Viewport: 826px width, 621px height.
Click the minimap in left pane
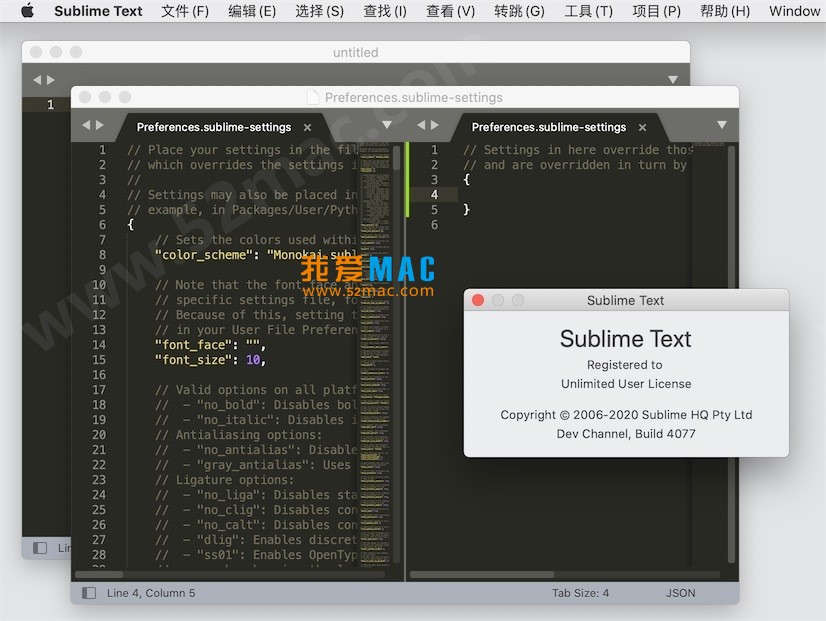(375, 353)
